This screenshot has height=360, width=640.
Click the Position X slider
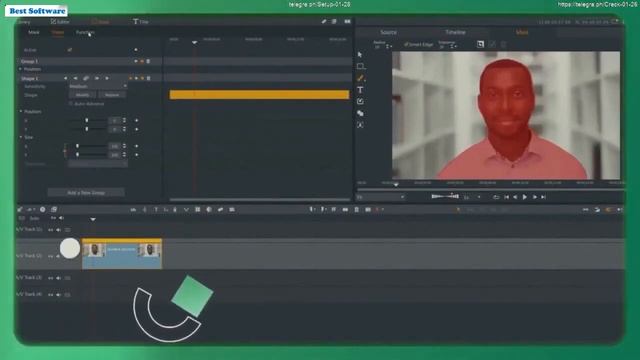[87, 120]
